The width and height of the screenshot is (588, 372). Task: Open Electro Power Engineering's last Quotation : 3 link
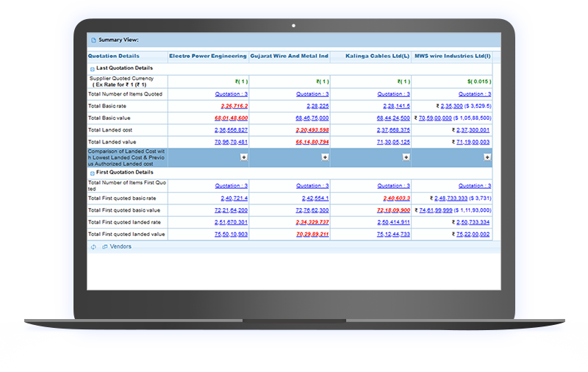point(232,94)
